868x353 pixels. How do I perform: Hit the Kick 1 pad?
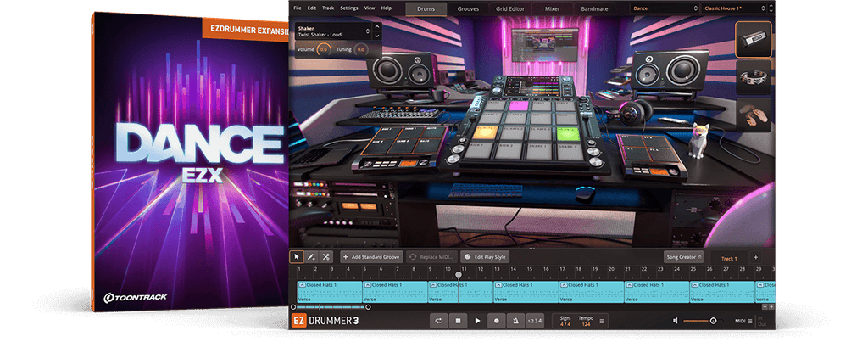pos(481,151)
